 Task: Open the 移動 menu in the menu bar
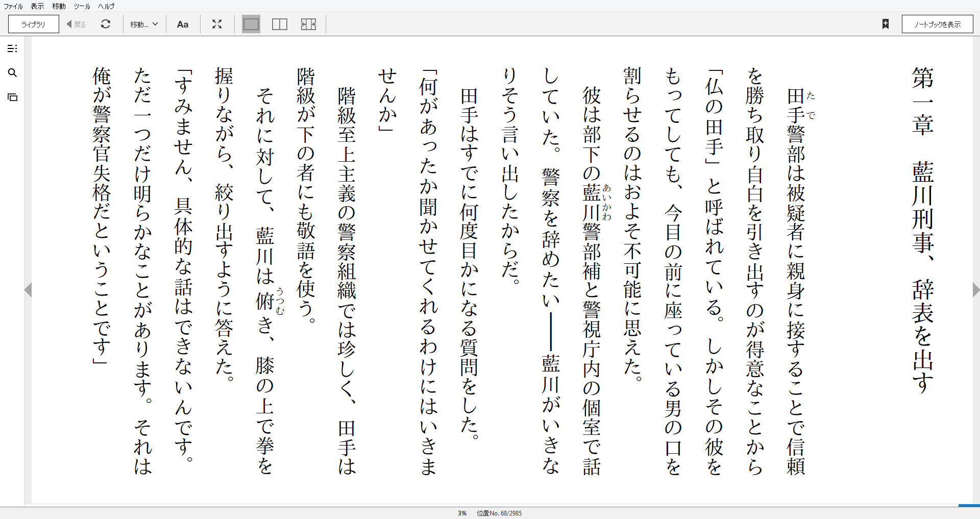[59, 6]
